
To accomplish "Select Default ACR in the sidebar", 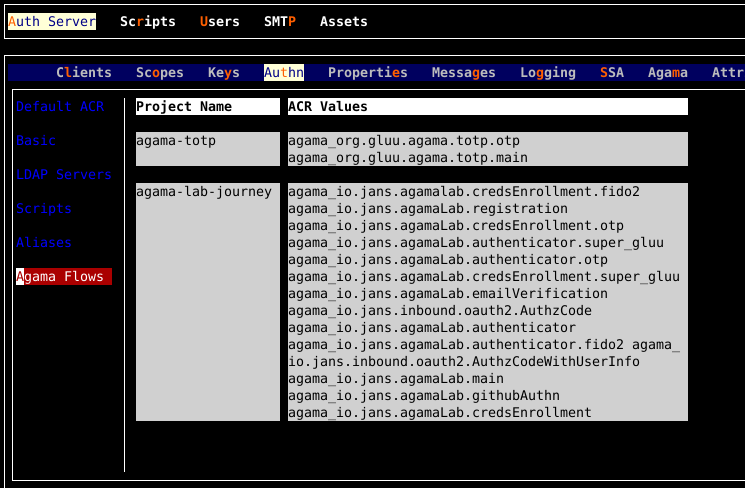I will pyautogui.click(x=59, y=107).
